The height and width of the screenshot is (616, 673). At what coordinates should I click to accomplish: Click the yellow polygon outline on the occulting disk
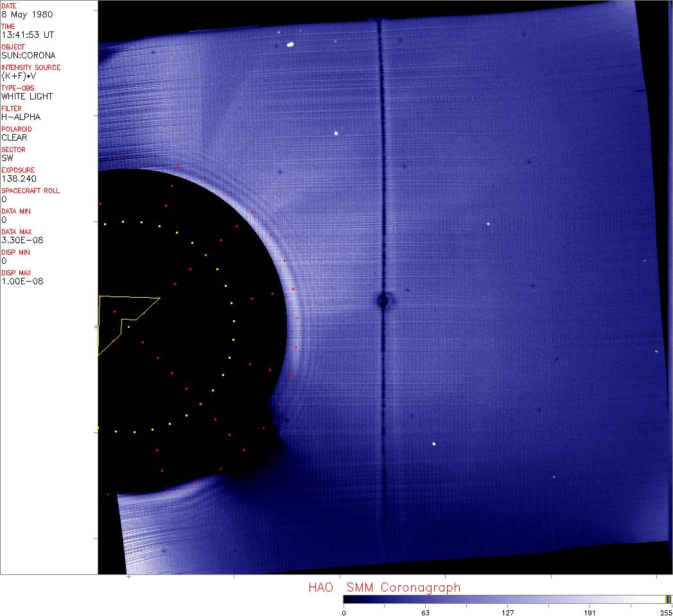pos(128,298)
